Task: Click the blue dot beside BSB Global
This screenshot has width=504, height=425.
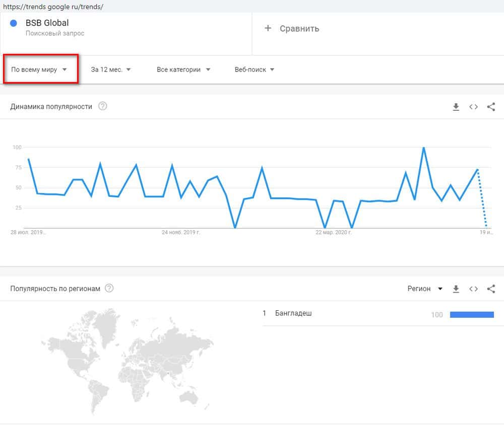Action: (14, 23)
